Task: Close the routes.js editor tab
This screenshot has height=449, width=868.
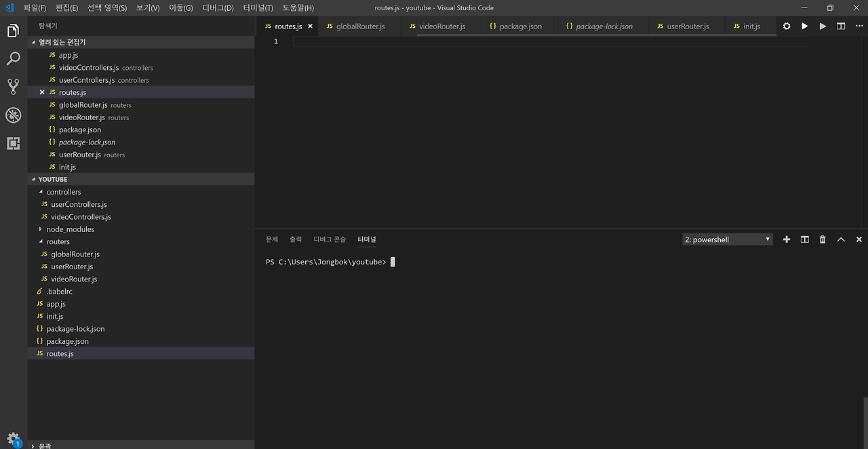Action: [311, 26]
